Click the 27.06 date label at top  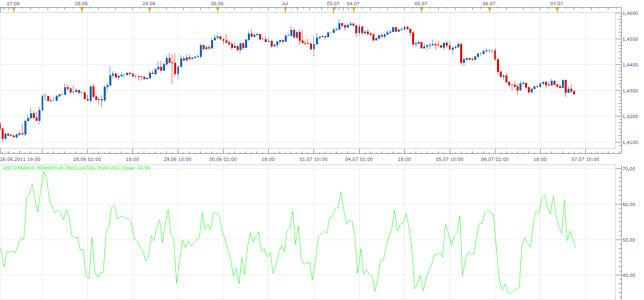click(13, 4)
